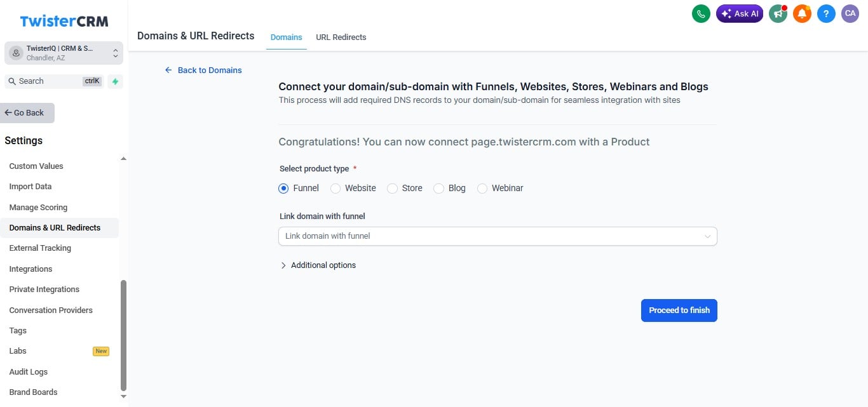Click the ctrlK shortcut badge
The height and width of the screenshot is (407, 868).
[x=92, y=81]
